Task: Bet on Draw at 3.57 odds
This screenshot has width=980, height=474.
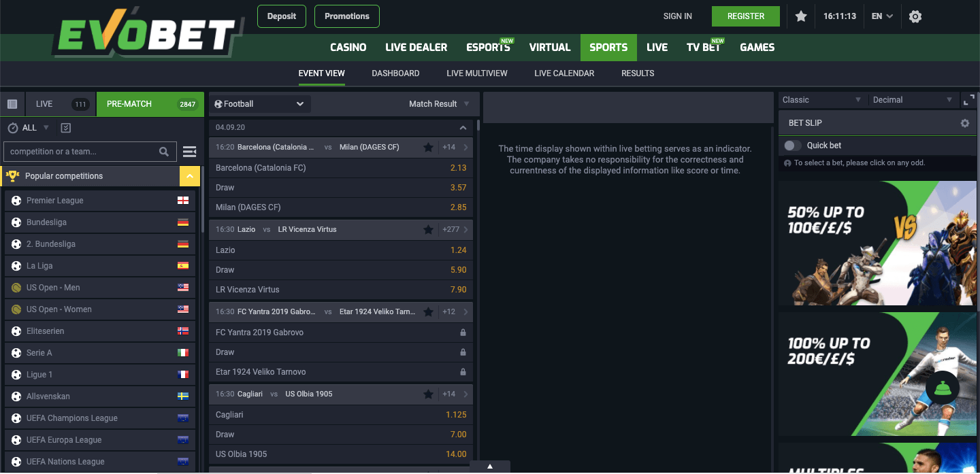Action: pos(458,188)
